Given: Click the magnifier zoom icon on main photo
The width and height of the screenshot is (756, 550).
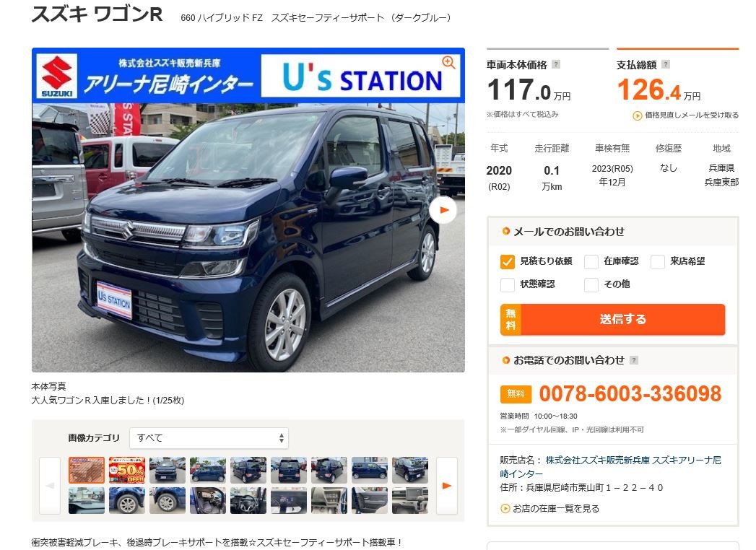Looking at the screenshot, I should (448, 62).
